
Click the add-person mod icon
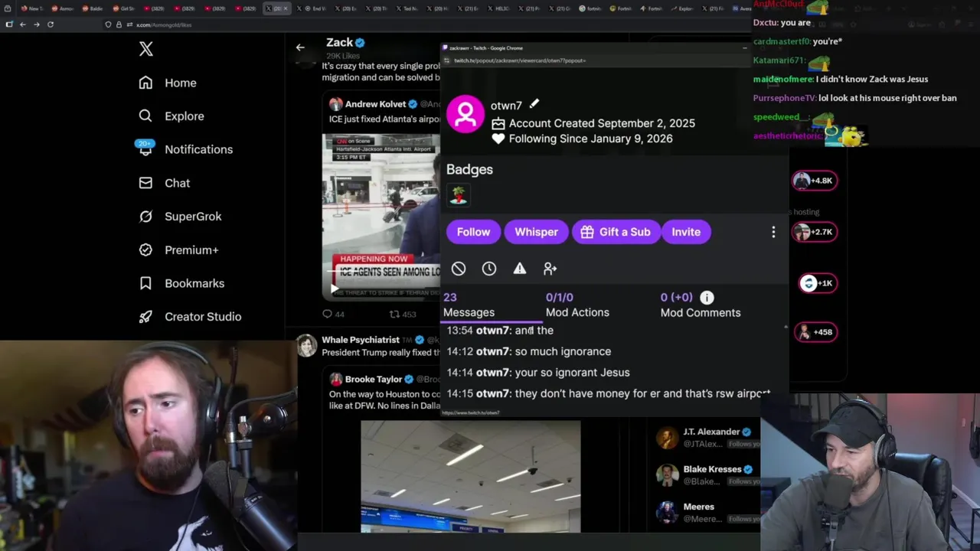point(550,269)
